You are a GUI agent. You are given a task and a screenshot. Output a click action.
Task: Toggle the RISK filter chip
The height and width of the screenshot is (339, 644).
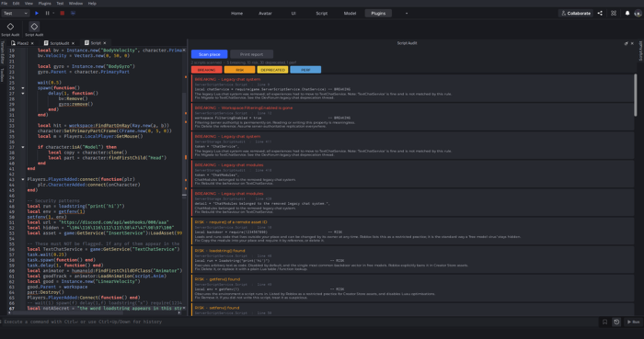pyautogui.click(x=239, y=70)
